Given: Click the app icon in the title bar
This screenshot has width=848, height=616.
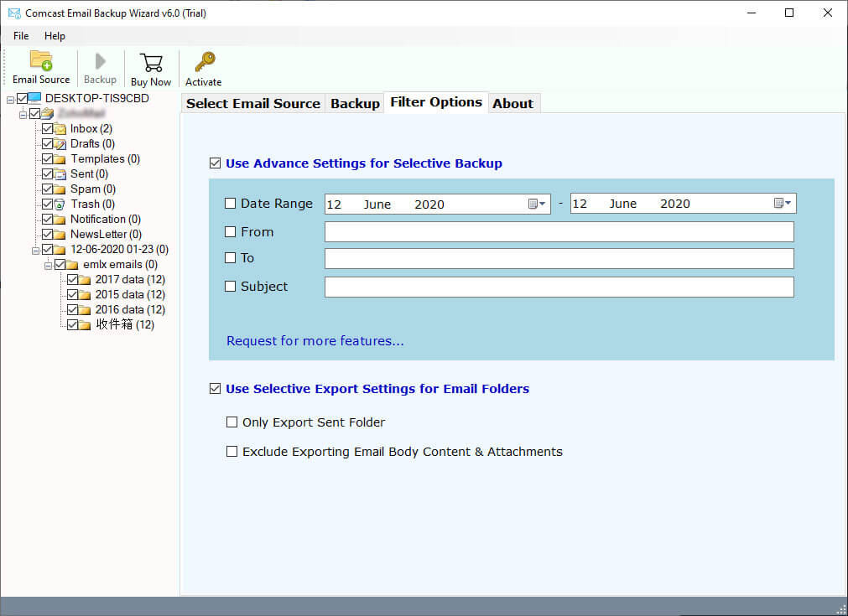Looking at the screenshot, I should click(x=14, y=13).
